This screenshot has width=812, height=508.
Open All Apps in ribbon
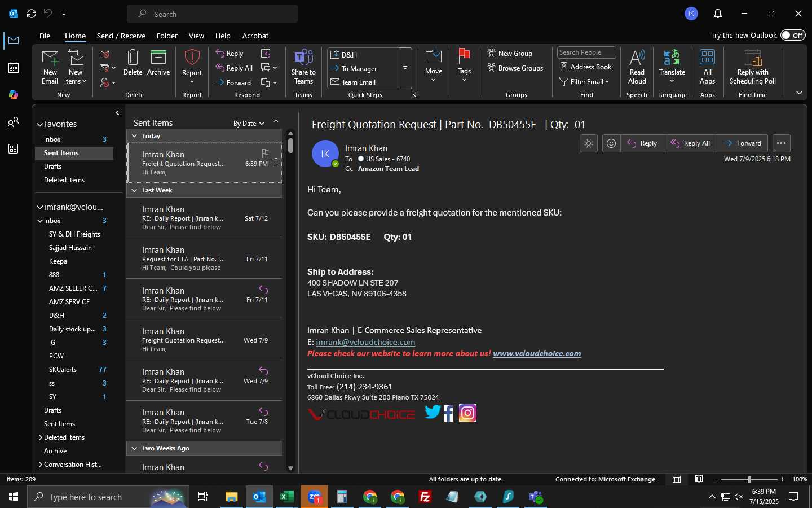click(707, 67)
